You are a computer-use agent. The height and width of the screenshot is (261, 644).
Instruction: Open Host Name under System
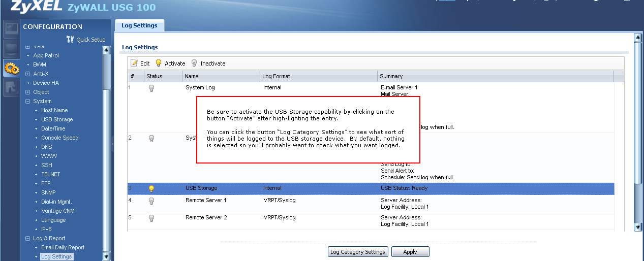tap(54, 110)
